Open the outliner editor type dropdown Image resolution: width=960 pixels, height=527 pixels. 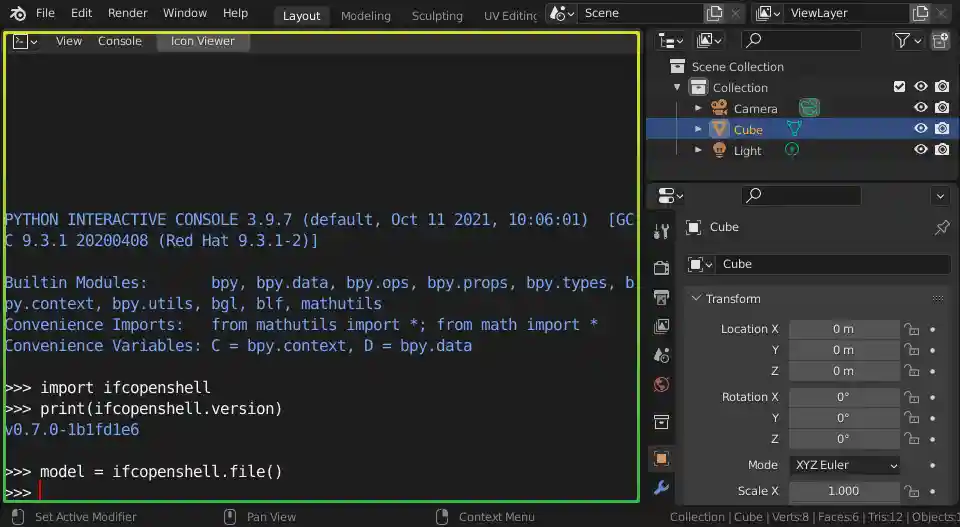(x=670, y=41)
